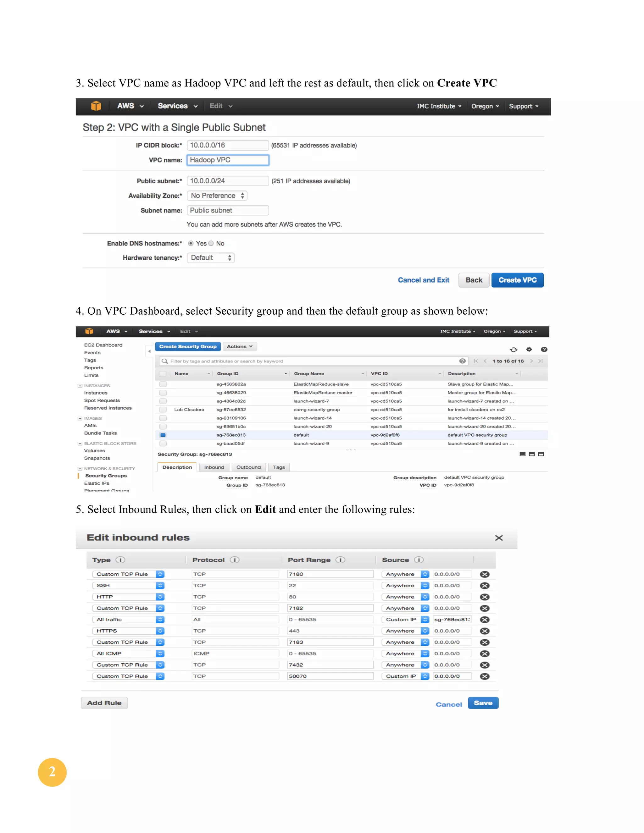Click the help icon inside the search filter
Viewport: 644px width, 833px height.
click(462, 361)
